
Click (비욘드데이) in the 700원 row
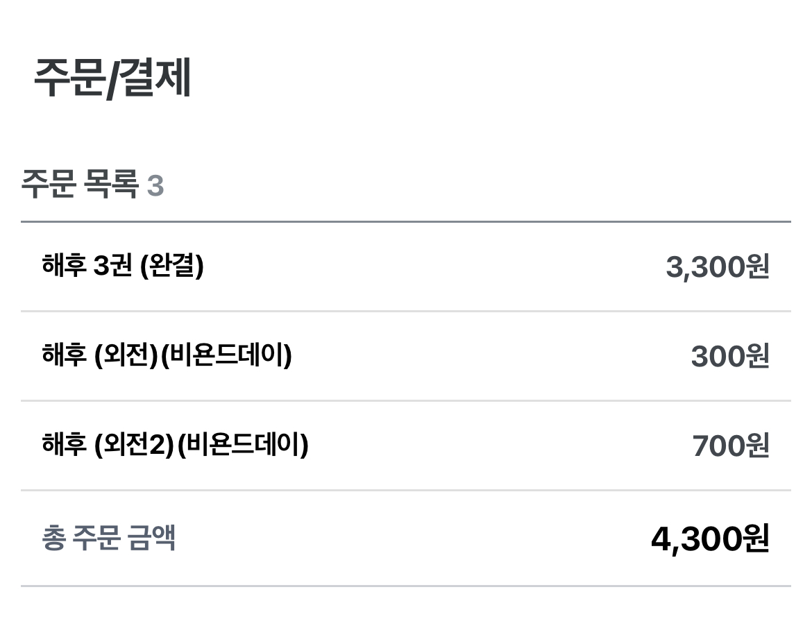(x=242, y=445)
